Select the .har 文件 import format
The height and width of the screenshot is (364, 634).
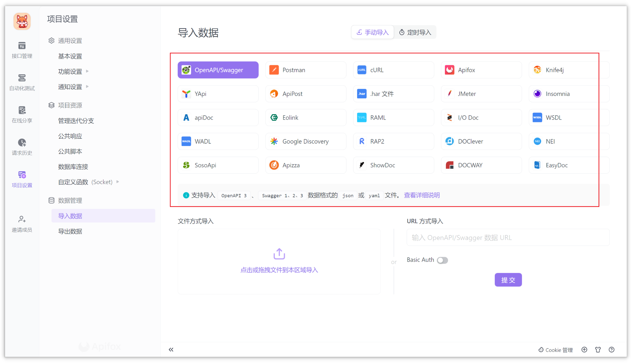pyautogui.click(x=394, y=94)
